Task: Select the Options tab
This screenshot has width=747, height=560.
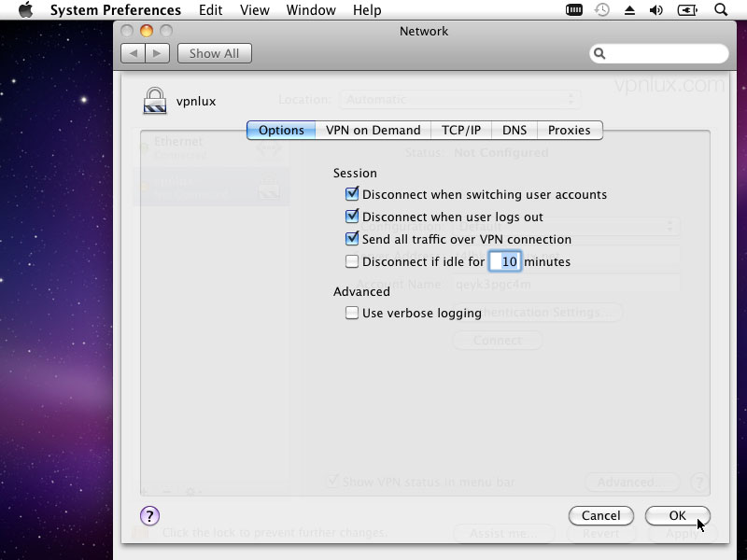Action: [281, 130]
